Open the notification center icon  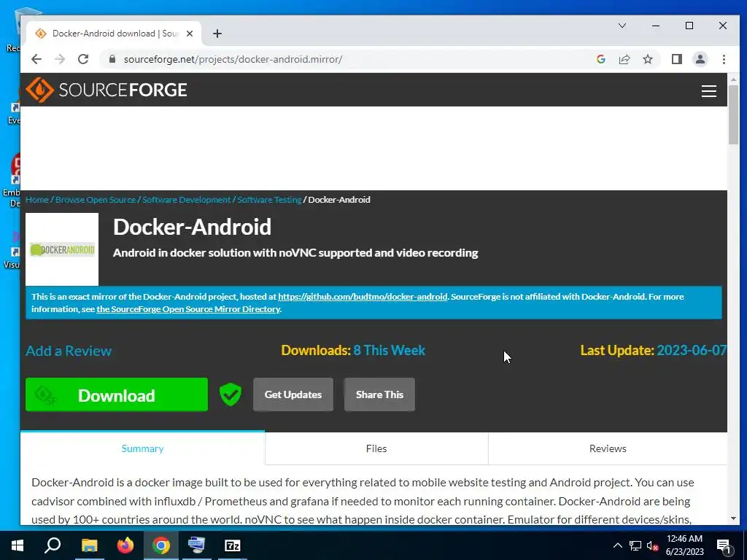(724, 546)
